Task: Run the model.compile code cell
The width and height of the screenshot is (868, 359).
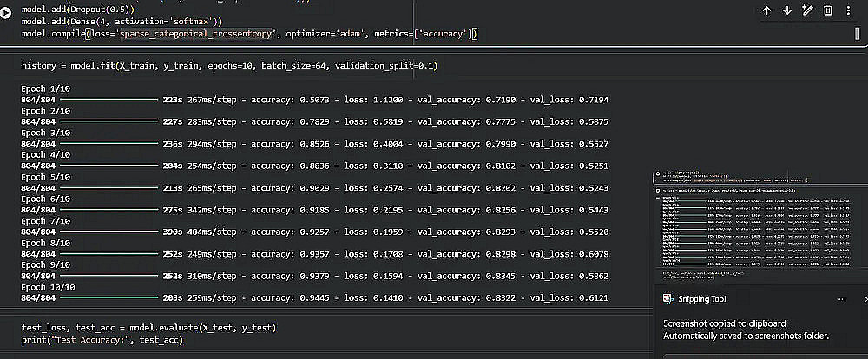Action: 8,11
